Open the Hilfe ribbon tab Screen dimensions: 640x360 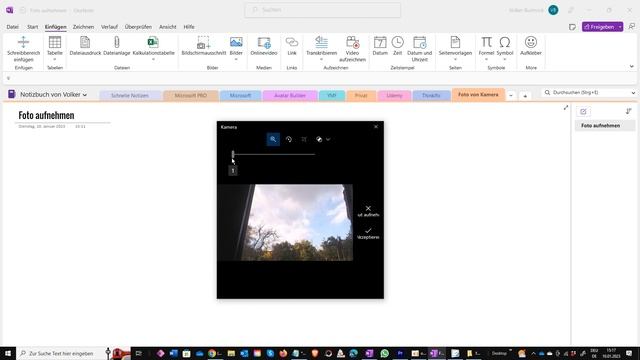[x=189, y=27]
